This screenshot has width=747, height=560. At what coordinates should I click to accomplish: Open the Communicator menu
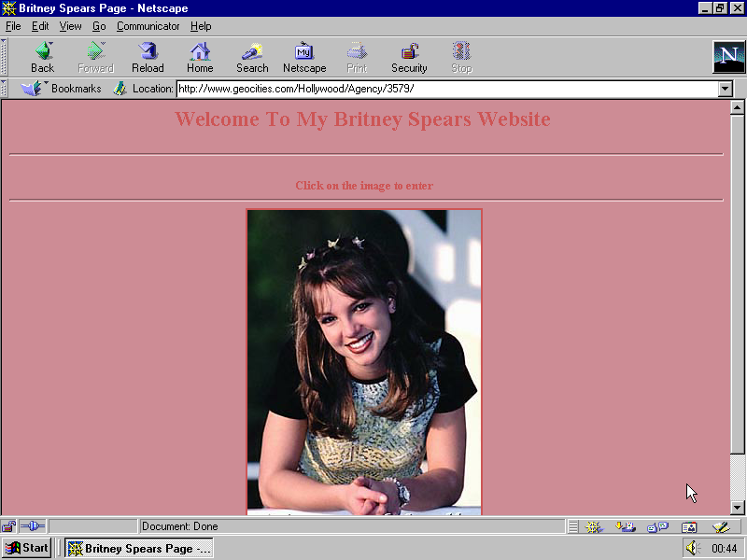[148, 26]
